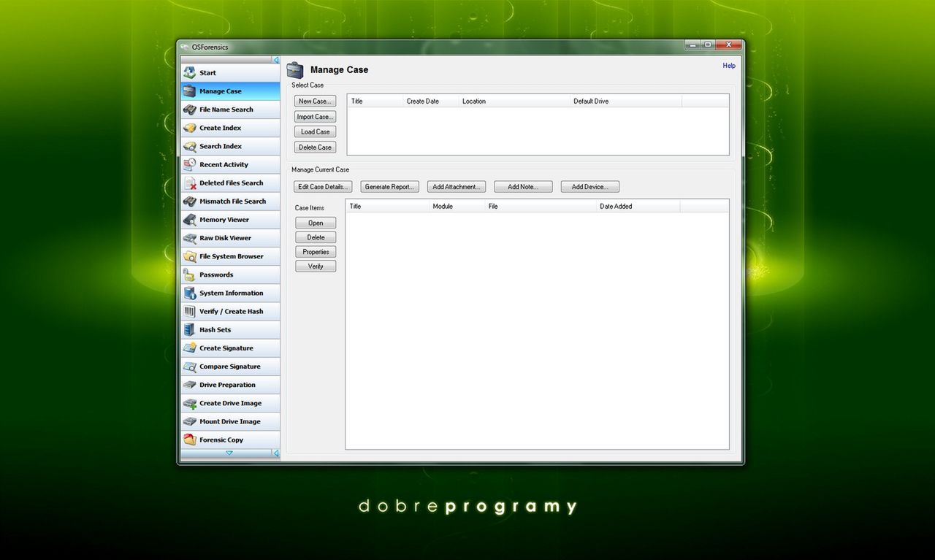Maximize the OSForensics window
This screenshot has height=560, width=935.
pos(708,45)
